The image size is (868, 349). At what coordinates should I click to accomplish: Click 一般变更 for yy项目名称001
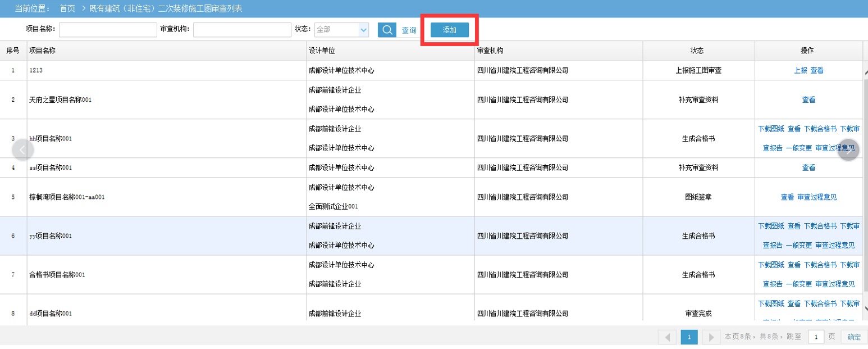[x=798, y=245]
